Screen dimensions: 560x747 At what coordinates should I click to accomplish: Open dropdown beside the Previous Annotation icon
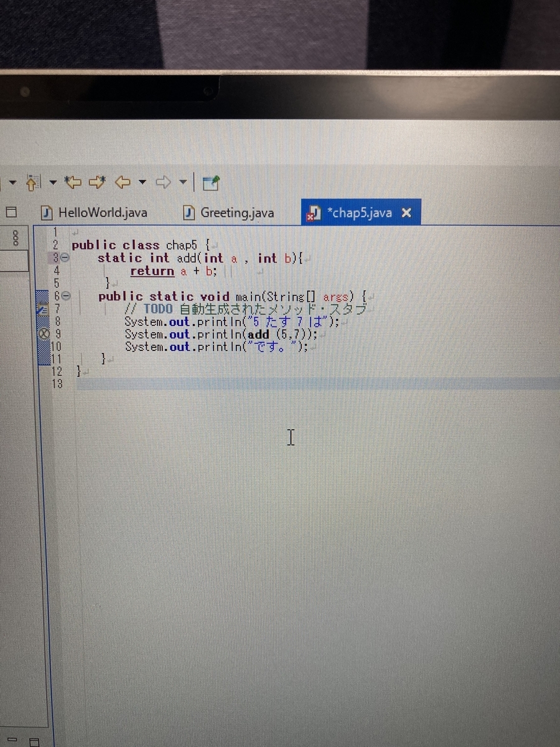coord(52,182)
